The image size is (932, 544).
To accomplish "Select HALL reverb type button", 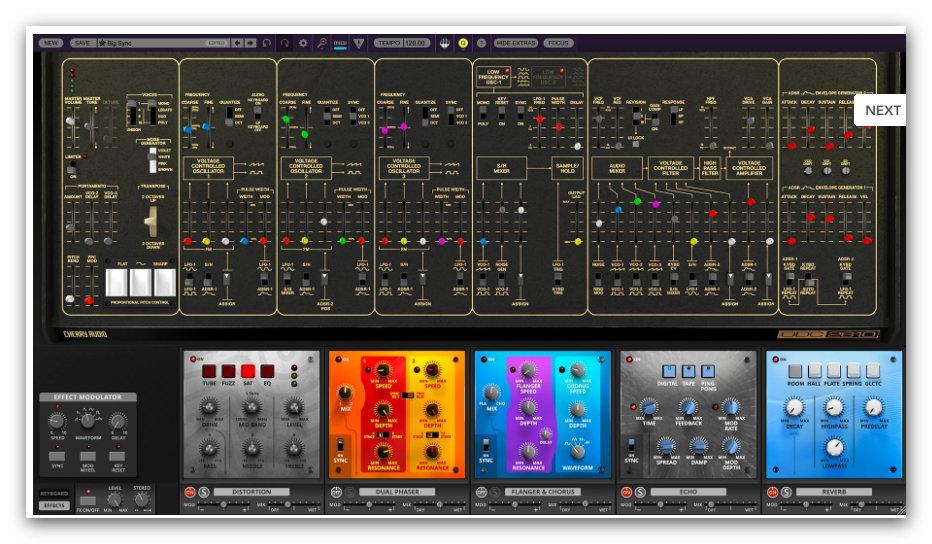I will (x=814, y=371).
